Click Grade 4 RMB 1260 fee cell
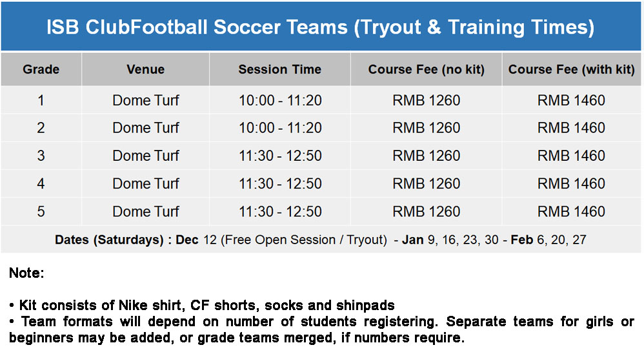The image size is (644, 354). [x=427, y=184]
